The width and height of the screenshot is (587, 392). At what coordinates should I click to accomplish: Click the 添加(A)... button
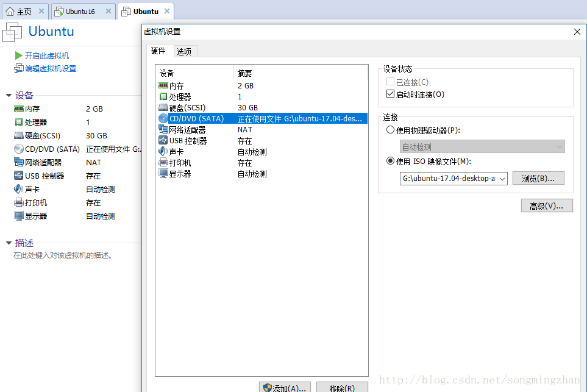click(285, 387)
